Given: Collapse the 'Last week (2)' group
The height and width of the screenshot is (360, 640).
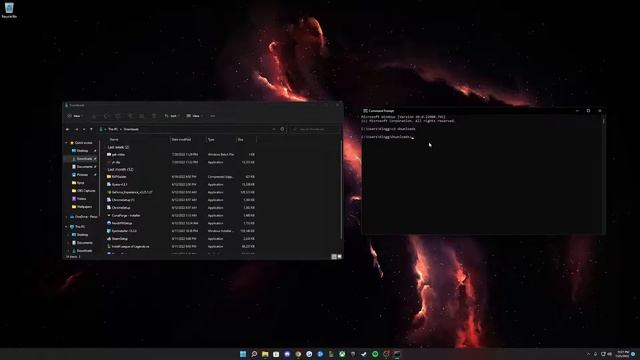Looking at the screenshot, I should point(118,147).
